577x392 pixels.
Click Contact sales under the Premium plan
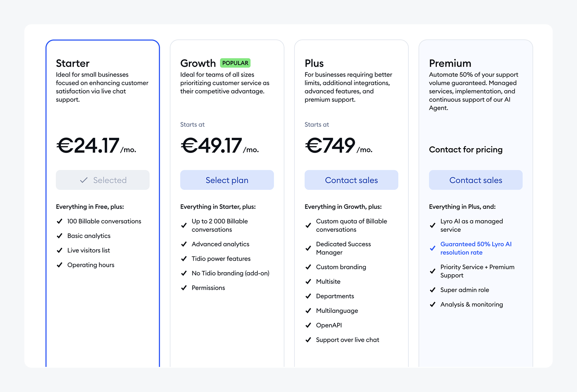tap(476, 180)
